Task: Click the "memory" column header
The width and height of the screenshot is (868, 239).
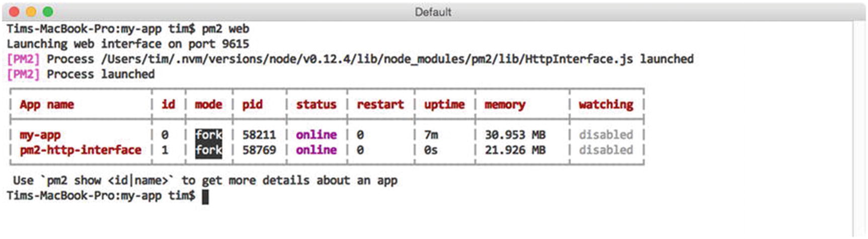Action: tap(505, 104)
